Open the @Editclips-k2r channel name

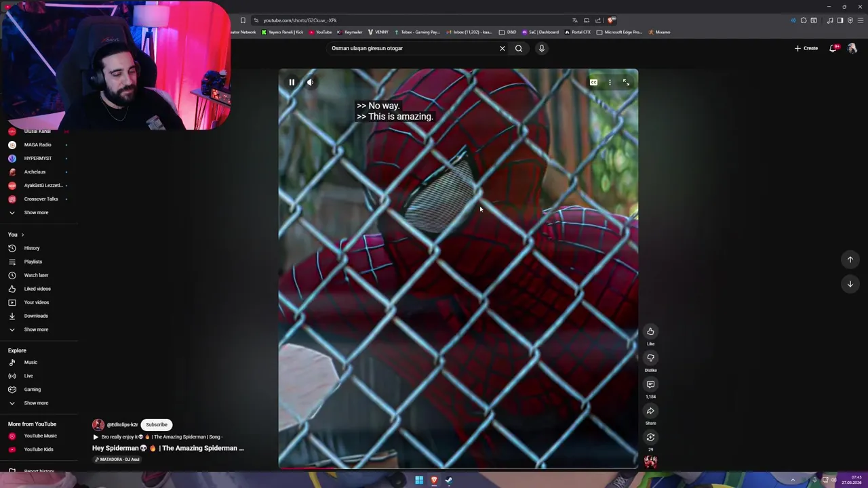point(122,425)
